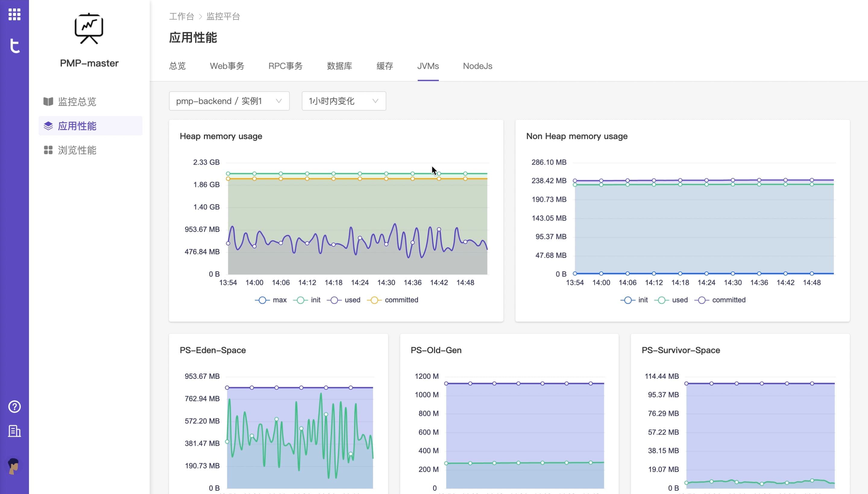Click the grid icon beside 浏览性能
868x494 pixels.
tap(48, 150)
